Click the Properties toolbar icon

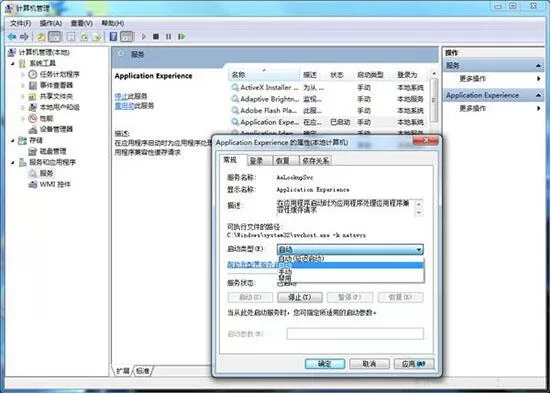71,37
